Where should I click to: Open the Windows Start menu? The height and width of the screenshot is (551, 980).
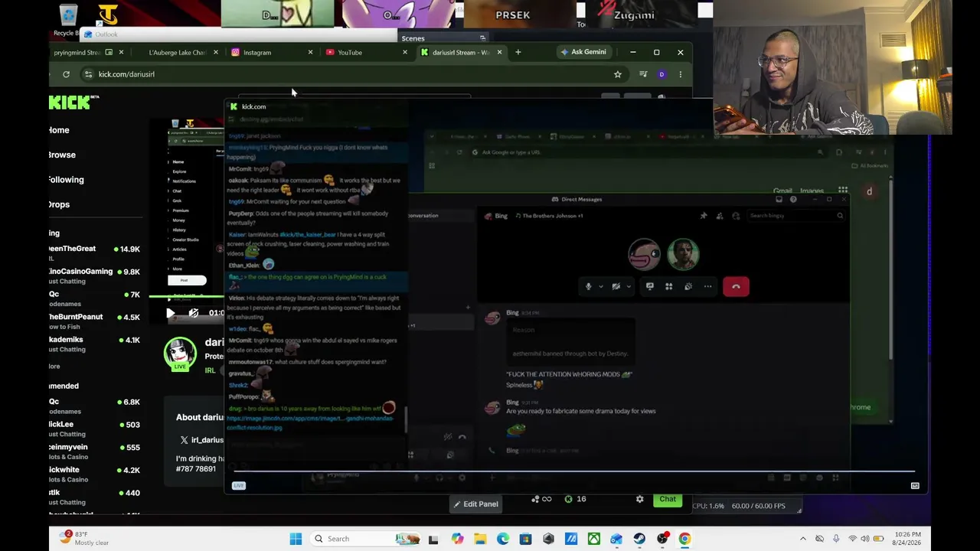pos(296,539)
